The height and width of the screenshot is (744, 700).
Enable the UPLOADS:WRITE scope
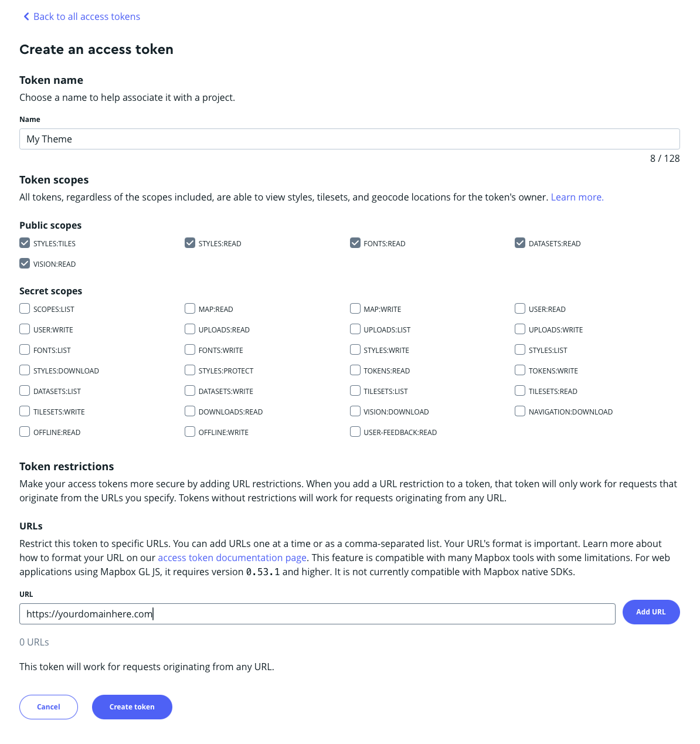[x=520, y=329]
